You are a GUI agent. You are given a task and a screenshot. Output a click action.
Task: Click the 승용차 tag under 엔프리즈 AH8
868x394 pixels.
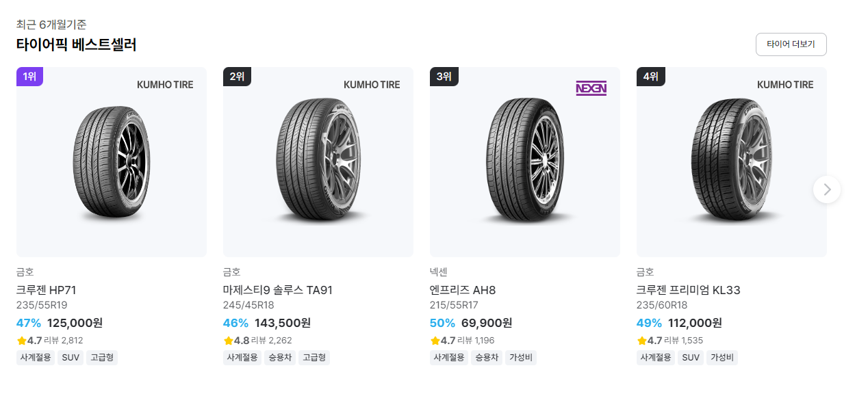click(x=486, y=357)
